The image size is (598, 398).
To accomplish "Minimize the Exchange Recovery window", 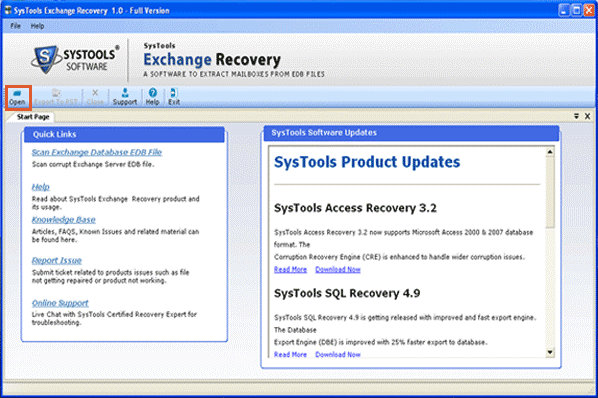I will pyautogui.click(x=564, y=10).
